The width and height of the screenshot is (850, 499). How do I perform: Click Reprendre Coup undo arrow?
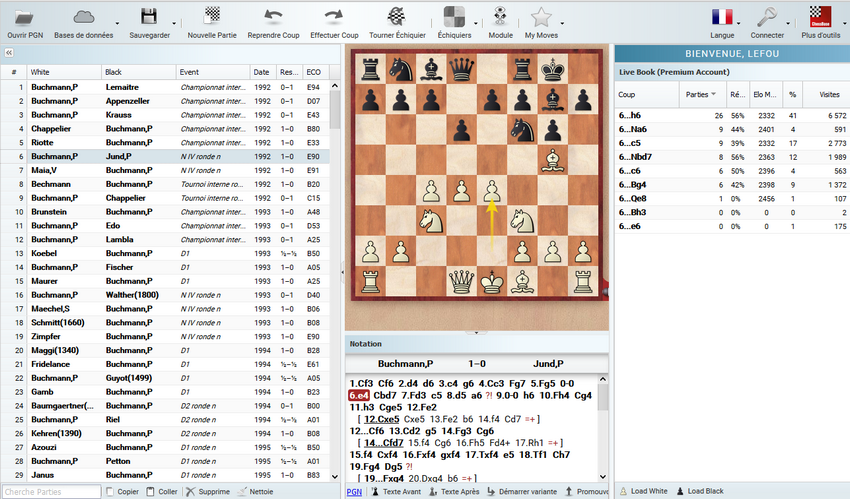272,16
